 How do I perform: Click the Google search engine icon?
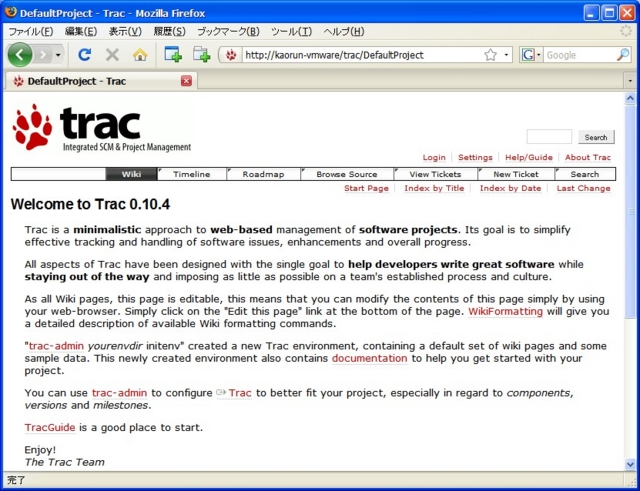click(x=528, y=55)
